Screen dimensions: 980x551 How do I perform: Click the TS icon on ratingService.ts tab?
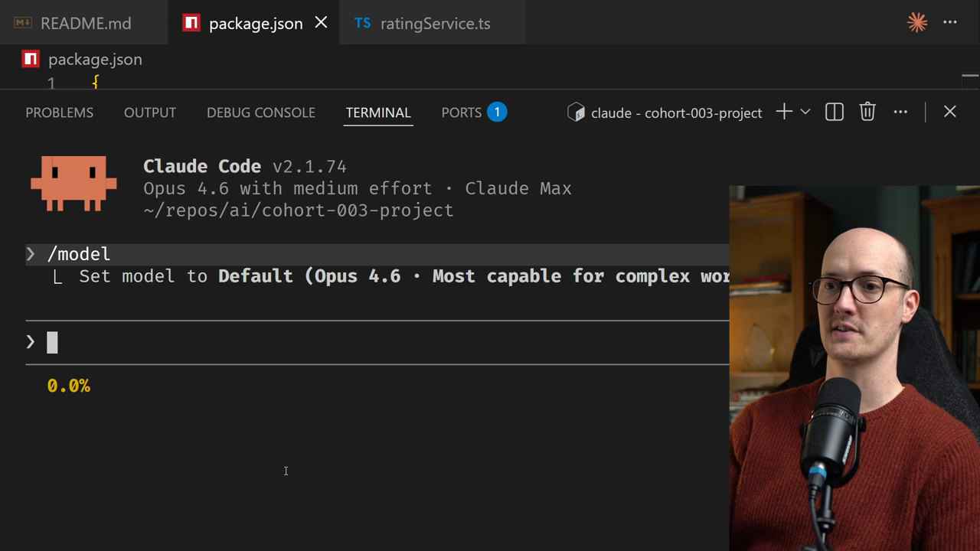click(x=363, y=23)
